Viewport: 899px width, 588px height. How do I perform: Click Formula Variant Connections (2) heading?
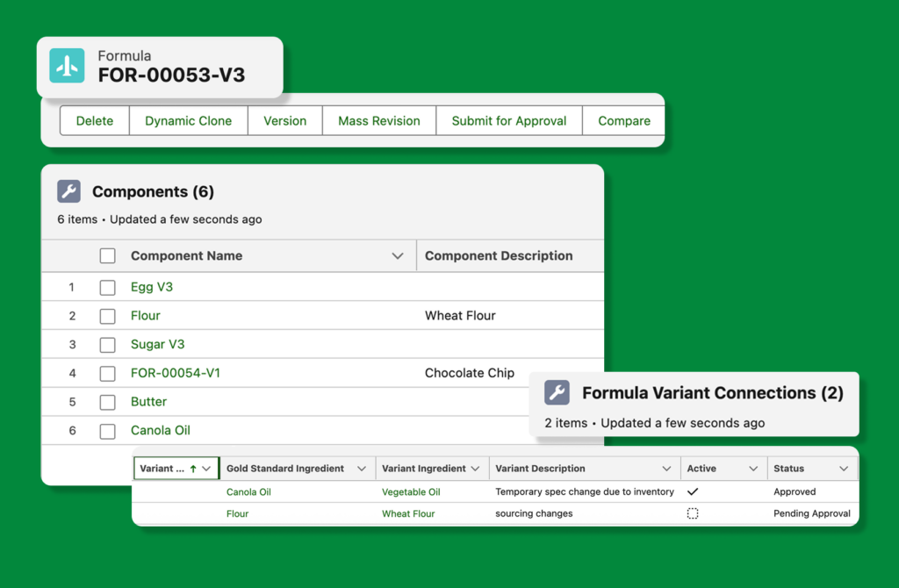click(713, 392)
